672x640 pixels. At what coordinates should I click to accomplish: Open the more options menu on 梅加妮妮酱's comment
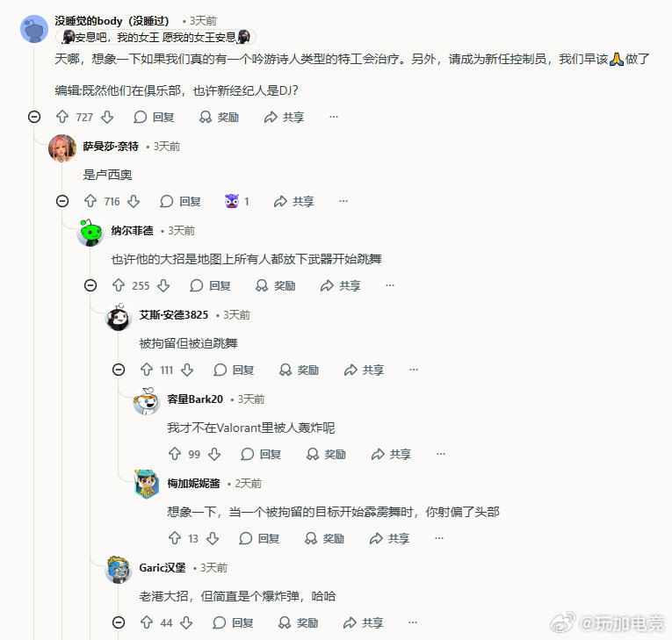(439, 538)
